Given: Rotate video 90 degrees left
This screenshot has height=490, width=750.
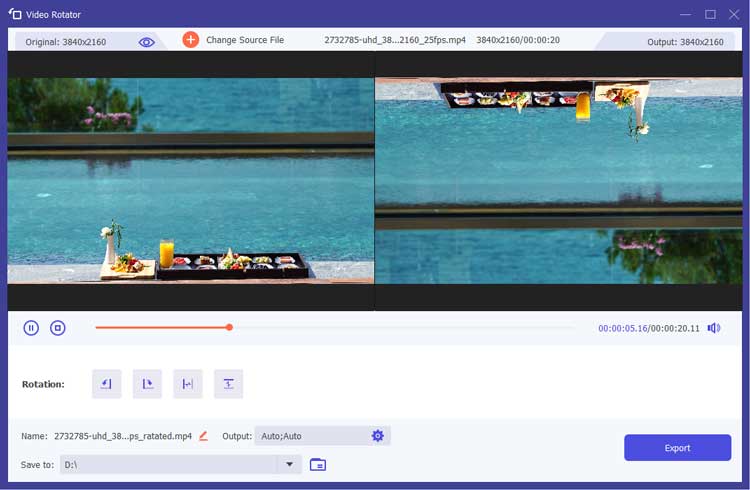Looking at the screenshot, I should [107, 384].
